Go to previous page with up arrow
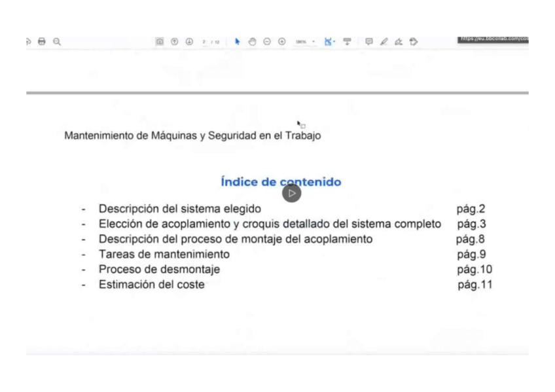The width and height of the screenshot is (555, 392). [175, 41]
